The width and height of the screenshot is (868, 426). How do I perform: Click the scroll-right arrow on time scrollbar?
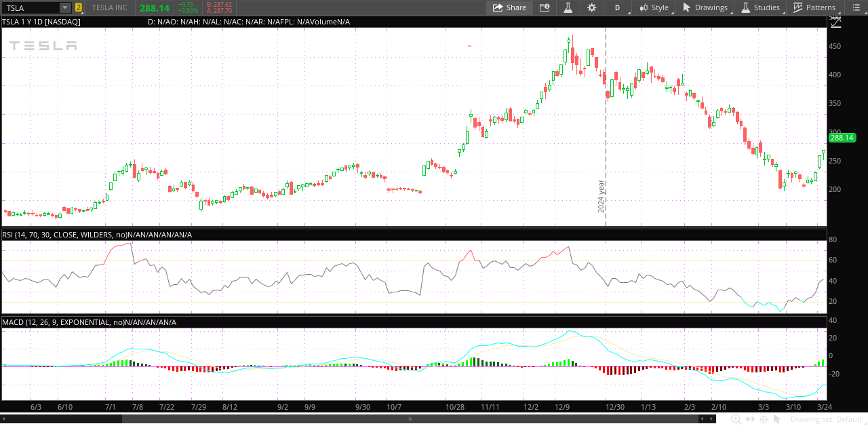click(711, 419)
